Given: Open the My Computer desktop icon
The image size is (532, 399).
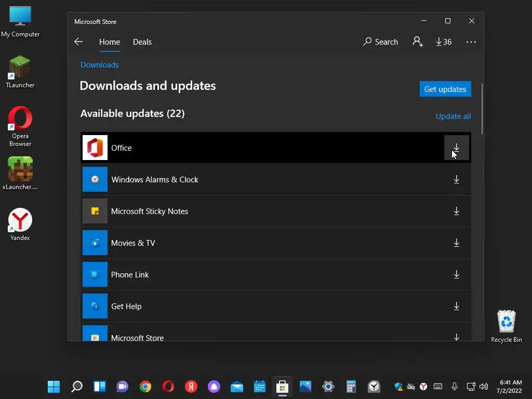Looking at the screenshot, I should [20, 22].
